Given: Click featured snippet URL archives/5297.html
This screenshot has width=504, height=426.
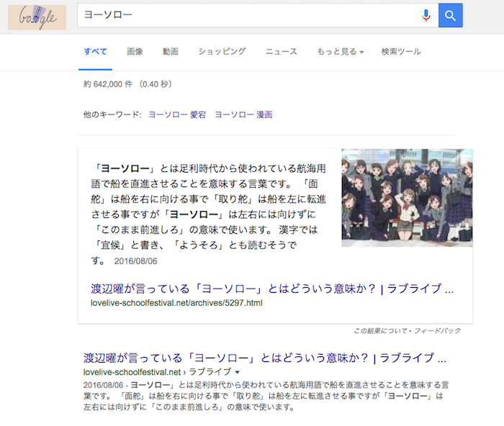Looking at the screenshot, I should click(x=176, y=303).
